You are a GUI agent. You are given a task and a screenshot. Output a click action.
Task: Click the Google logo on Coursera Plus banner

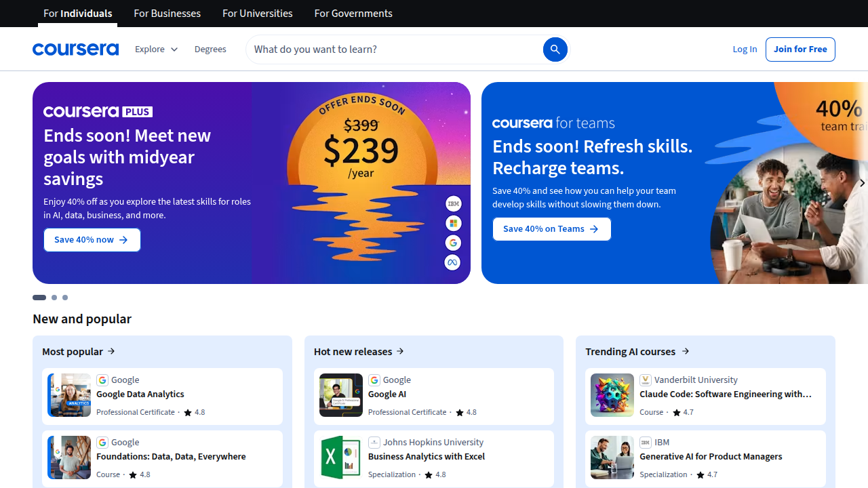point(453,243)
